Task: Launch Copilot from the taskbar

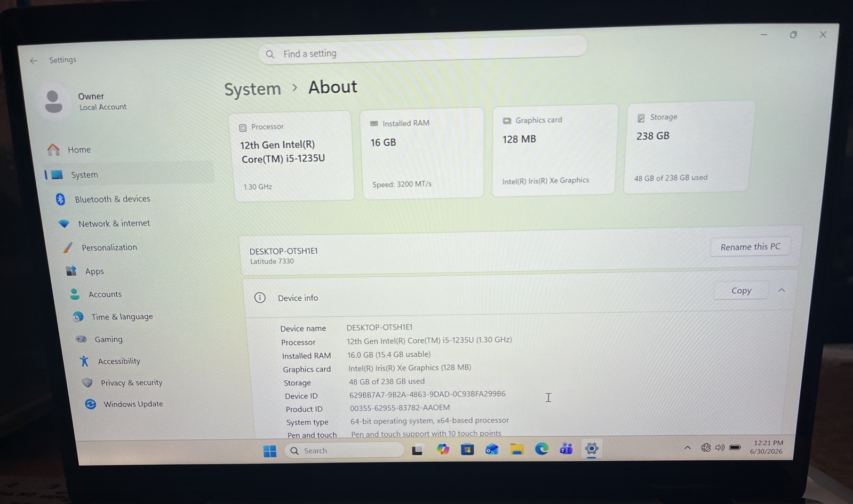Action: 443,450
